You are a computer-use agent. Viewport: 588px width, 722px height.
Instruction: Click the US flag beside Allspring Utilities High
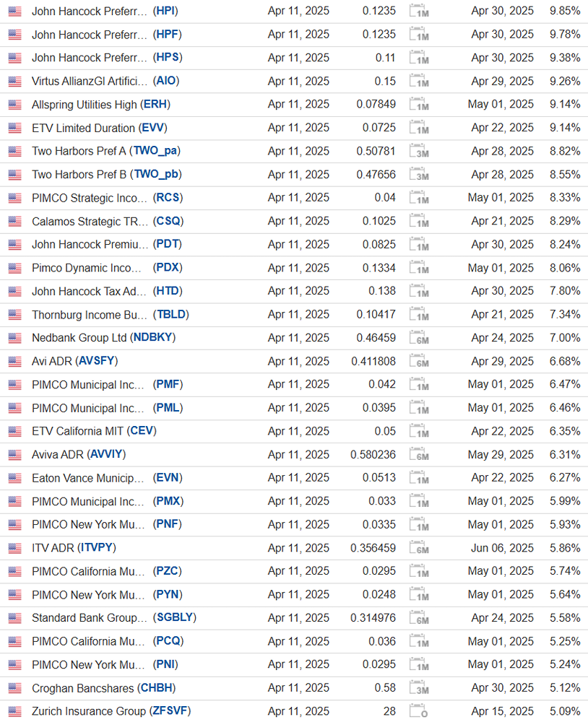(15, 105)
